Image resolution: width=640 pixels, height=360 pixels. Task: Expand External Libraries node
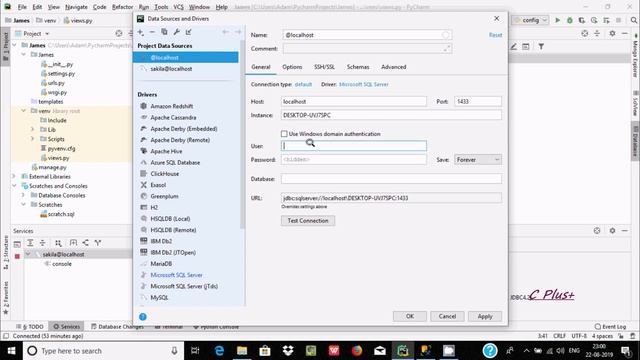coord(14,177)
